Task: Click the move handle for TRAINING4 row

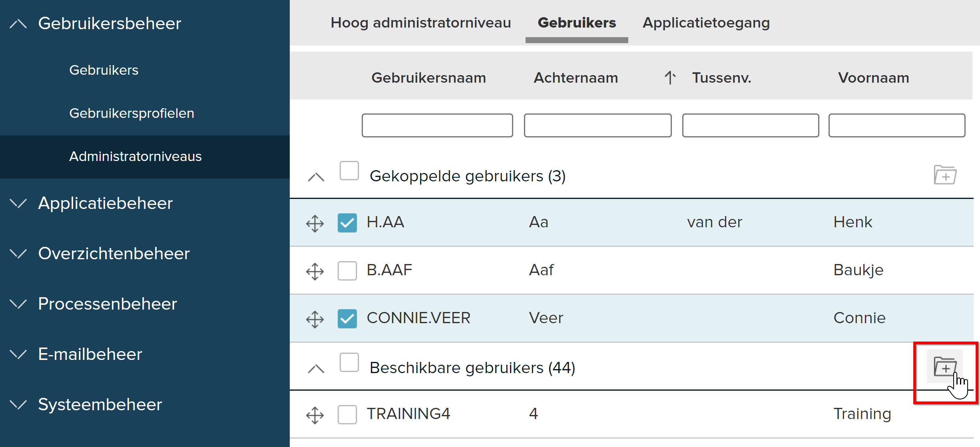Action: (315, 415)
